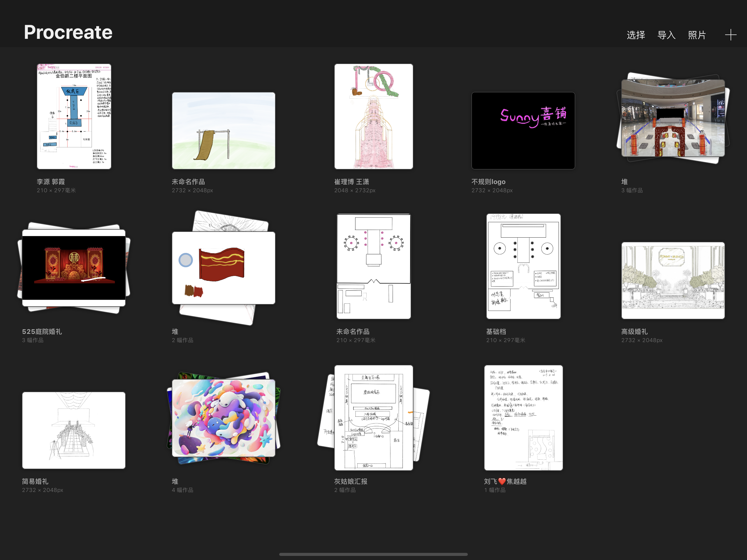Click the 基础档 title text

(496, 332)
